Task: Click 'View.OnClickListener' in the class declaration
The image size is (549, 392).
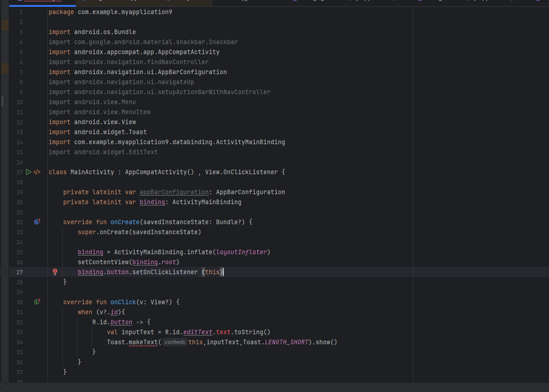Action: (242, 172)
